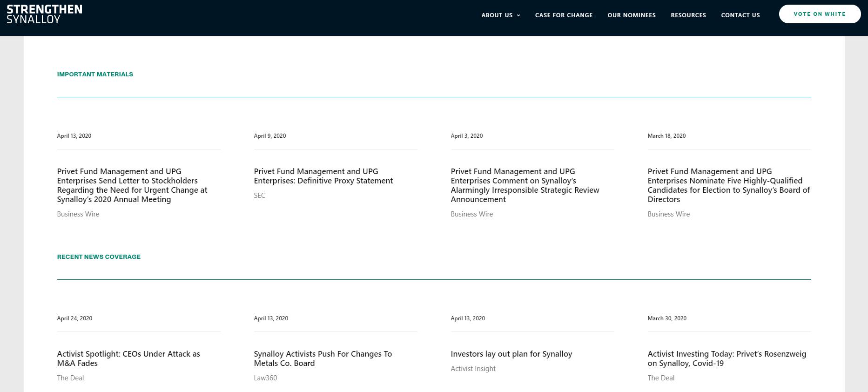Read Synalloy Activists Push For Changes article
Screen dimensions: 868x392
point(323,358)
